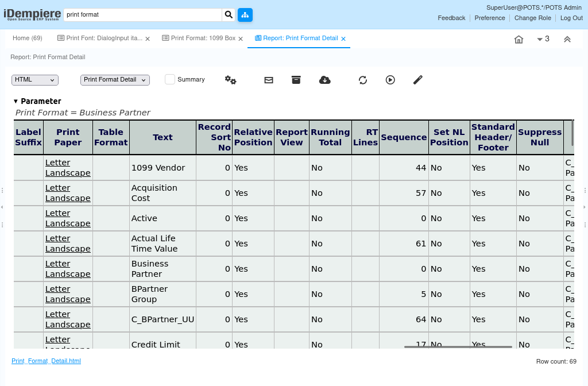
Task: Click the C_BPartner_UU text cell
Action: 163,319
